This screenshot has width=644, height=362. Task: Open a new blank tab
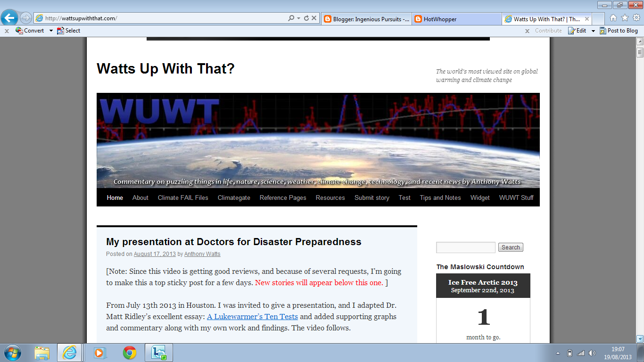(x=598, y=19)
